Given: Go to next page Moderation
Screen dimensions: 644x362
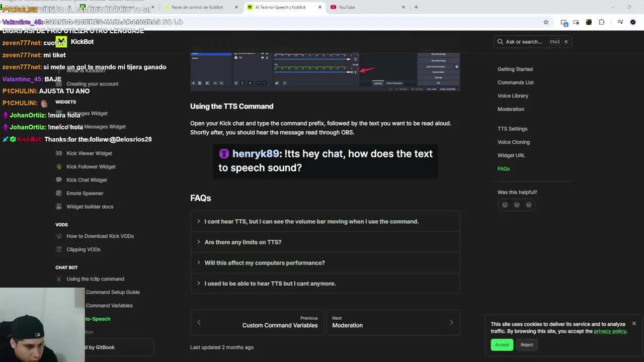Looking at the screenshot, I should (393, 322).
